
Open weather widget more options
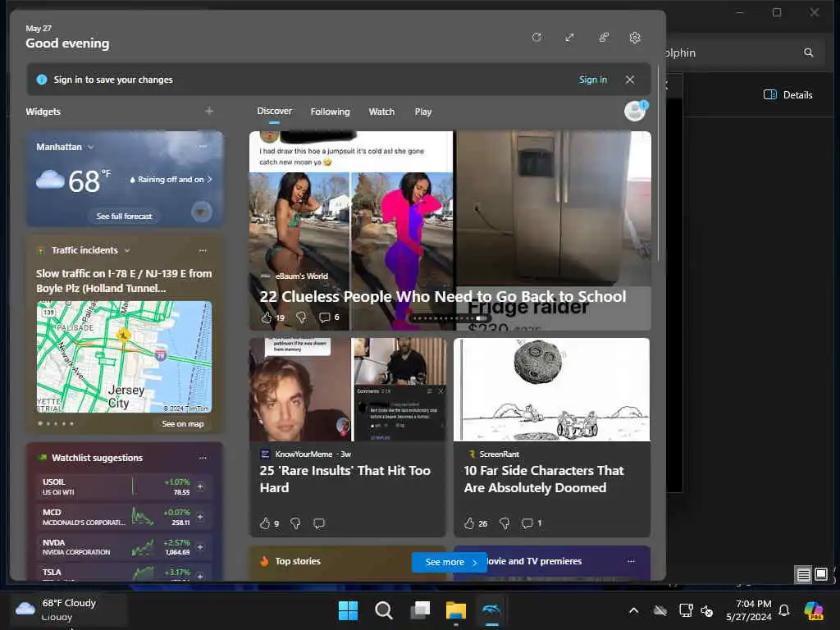(x=203, y=146)
